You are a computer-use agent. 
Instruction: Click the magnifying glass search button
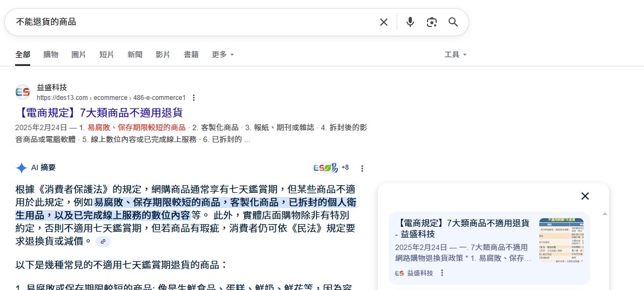(x=453, y=22)
